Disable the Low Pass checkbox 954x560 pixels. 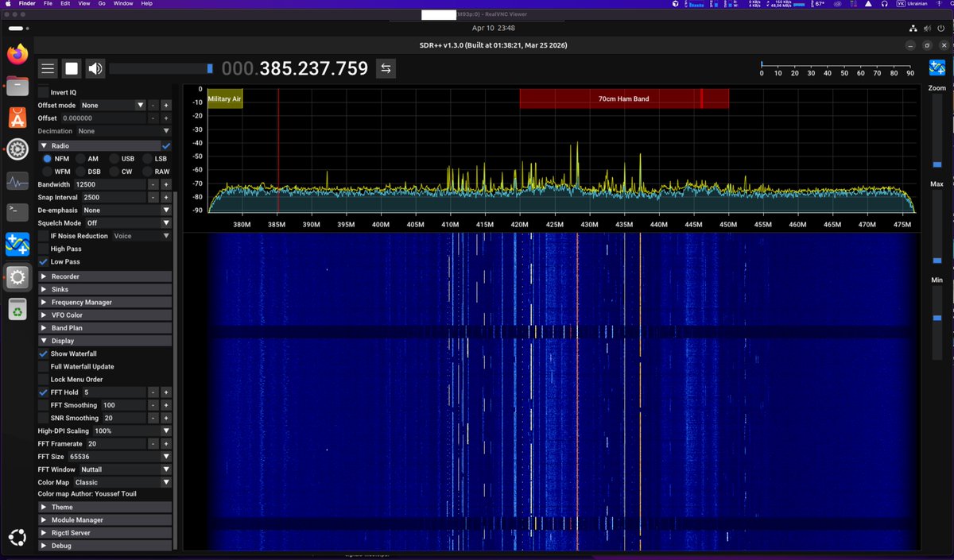[44, 261]
